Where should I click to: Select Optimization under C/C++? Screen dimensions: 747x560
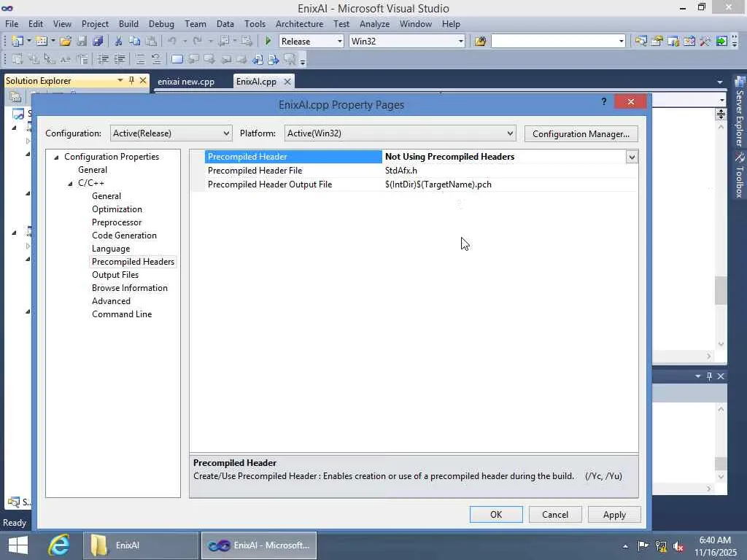(117, 209)
